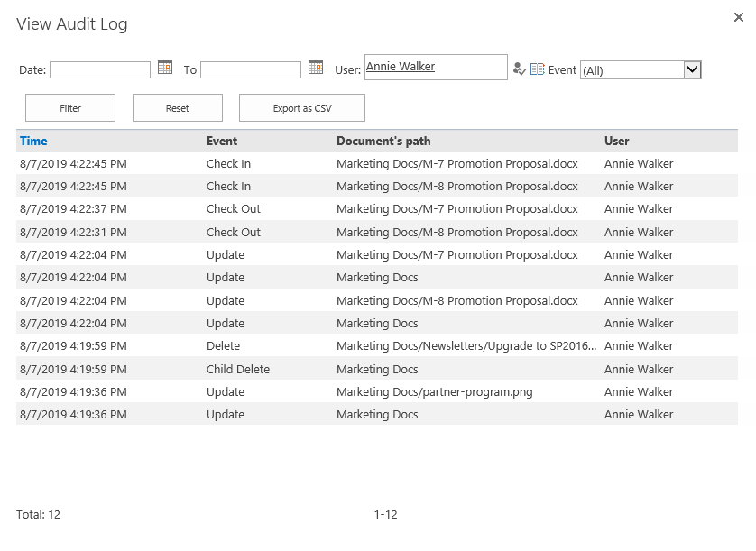Click the Event column header
This screenshot has height=551, width=756.
click(222, 141)
